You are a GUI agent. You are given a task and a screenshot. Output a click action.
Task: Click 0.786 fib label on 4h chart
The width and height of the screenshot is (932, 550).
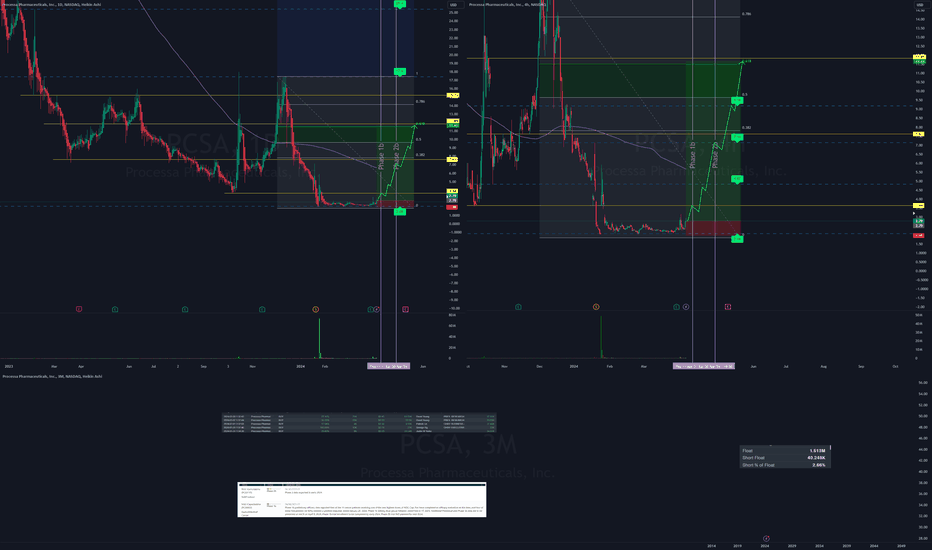[x=747, y=14]
